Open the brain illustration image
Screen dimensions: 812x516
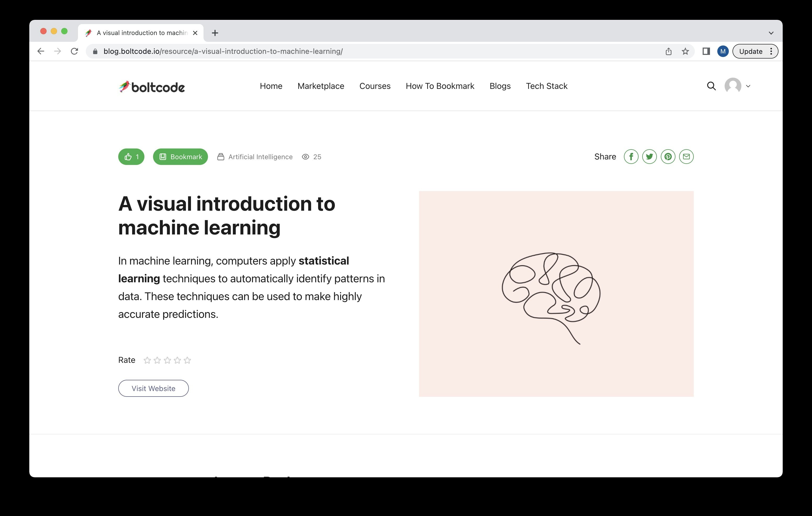click(x=556, y=294)
